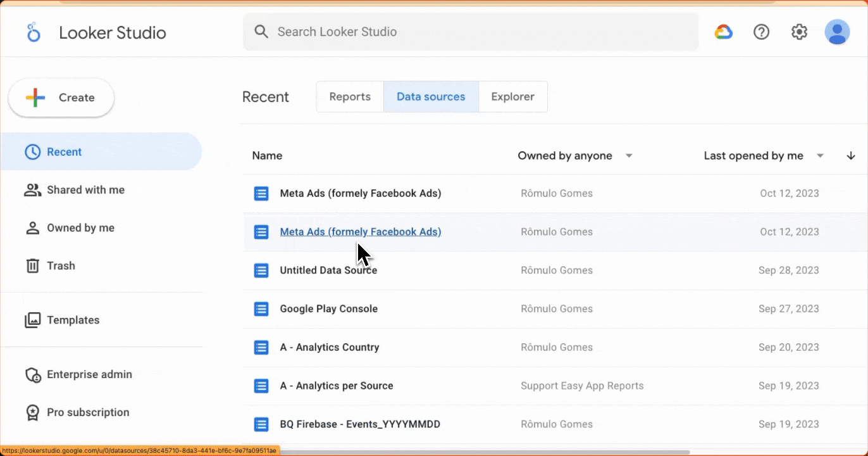The height and width of the screenshot is (456, 868).
Task: Click the icon of the highlighted Meta Ads row
Action: (261, 232)
